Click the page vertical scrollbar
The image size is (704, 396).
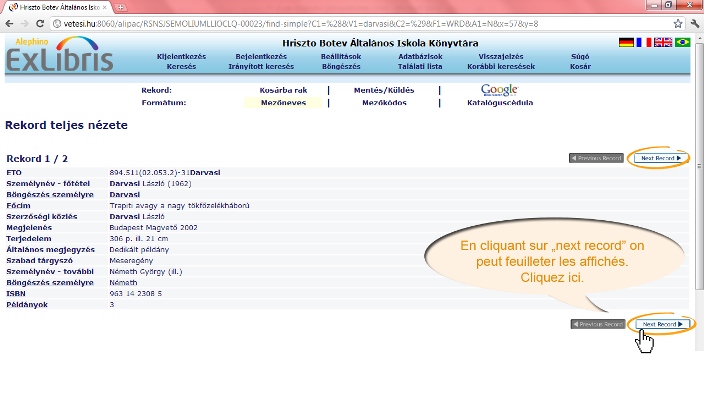click(699, 166)
